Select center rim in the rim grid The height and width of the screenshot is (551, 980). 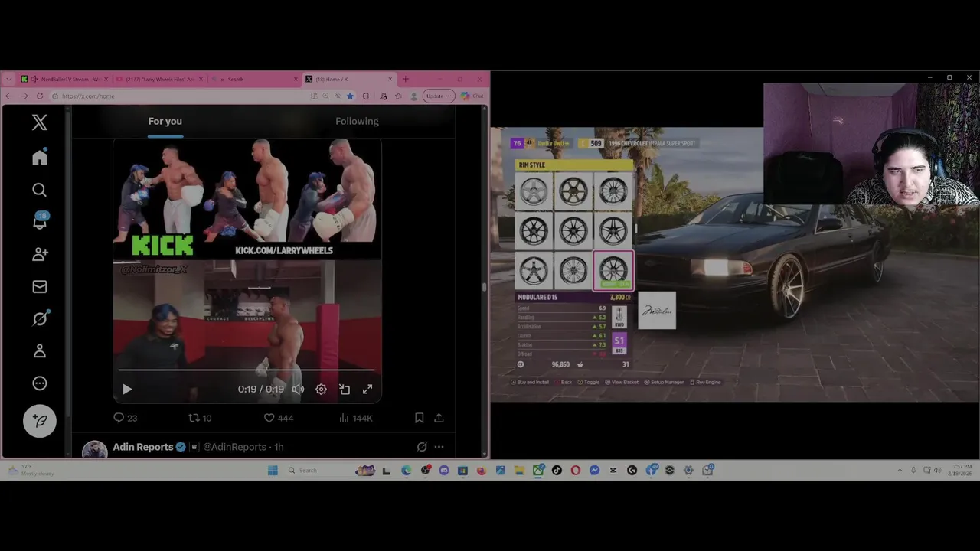pyautogui.click(x=573, y=230)
